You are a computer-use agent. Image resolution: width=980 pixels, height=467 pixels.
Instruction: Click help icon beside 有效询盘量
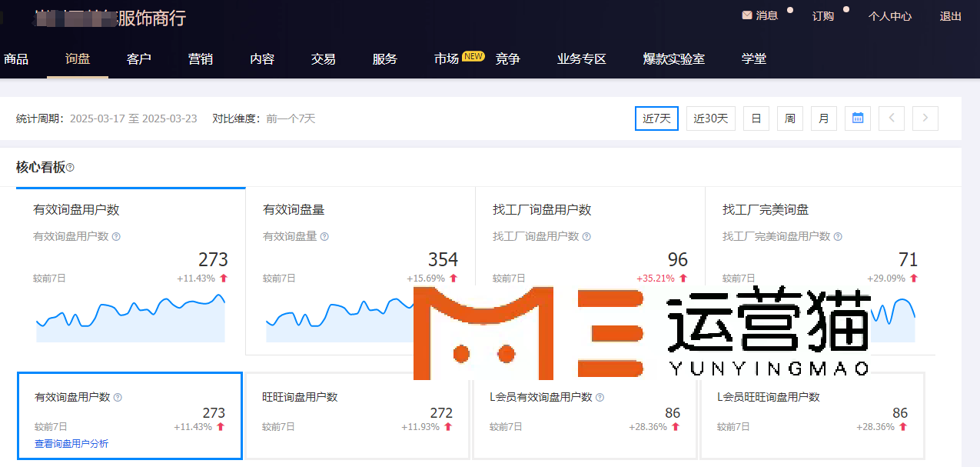click(x=324, y=237)
